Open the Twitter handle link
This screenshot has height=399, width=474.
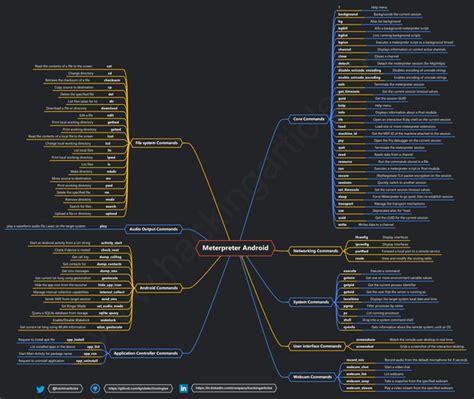click(x=65, y=388)
